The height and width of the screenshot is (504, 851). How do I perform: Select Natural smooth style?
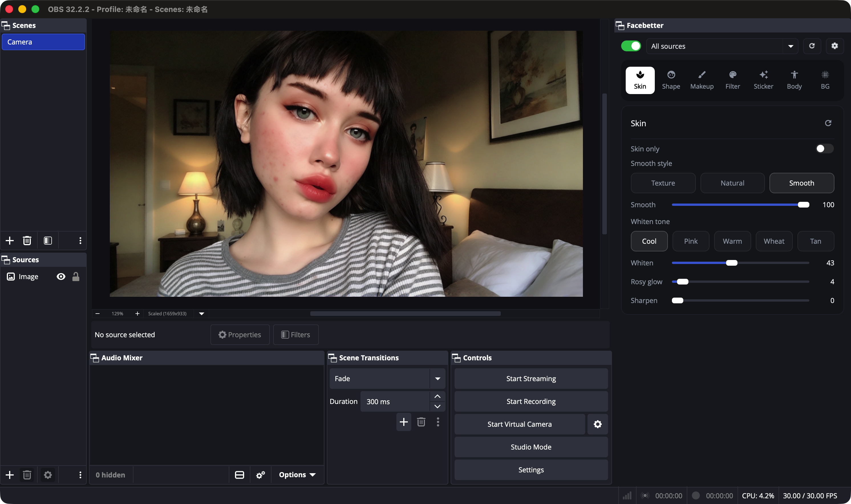(x=732, y=183)
